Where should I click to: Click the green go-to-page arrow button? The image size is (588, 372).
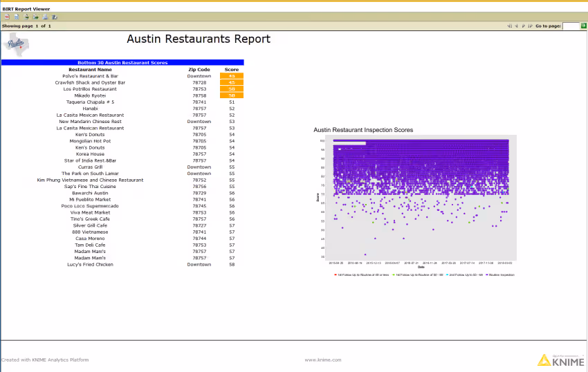coord(583,26)
